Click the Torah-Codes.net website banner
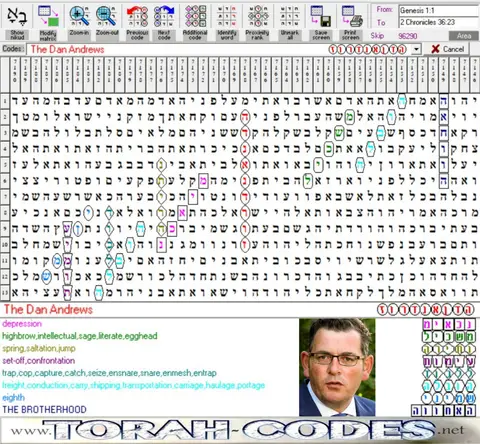 (240, 430)
